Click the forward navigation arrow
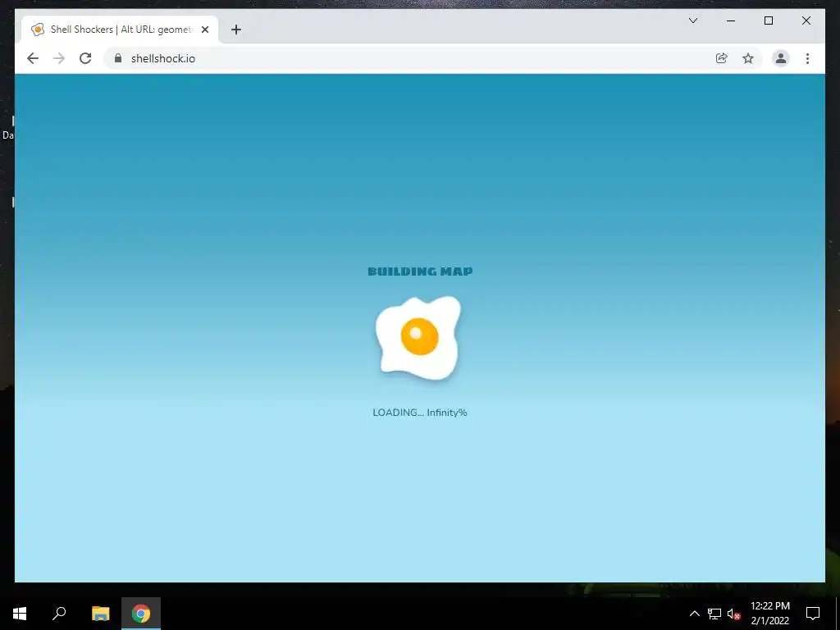This screenshot has width=840, height=630. (x=59, y=58)
